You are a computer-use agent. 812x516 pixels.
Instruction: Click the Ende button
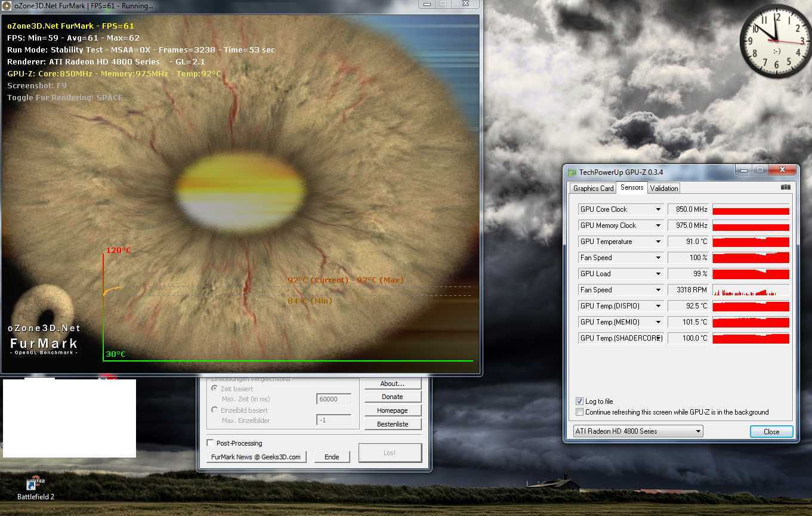[332, 457]
